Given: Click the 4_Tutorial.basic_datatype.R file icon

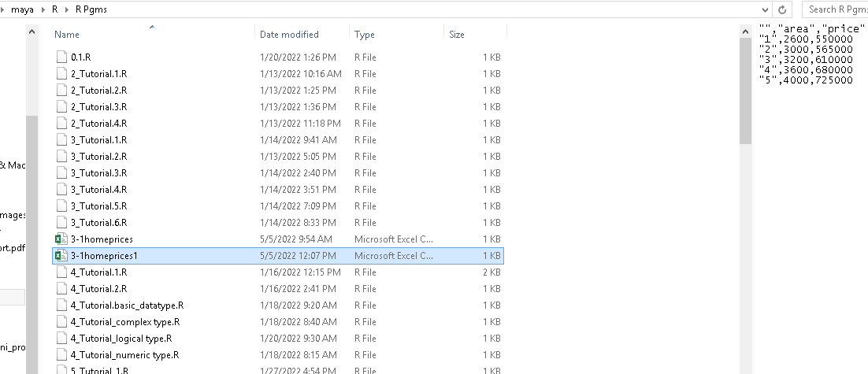Looking at the screenshot, I should pyautogui.click(x=61, y=305).
